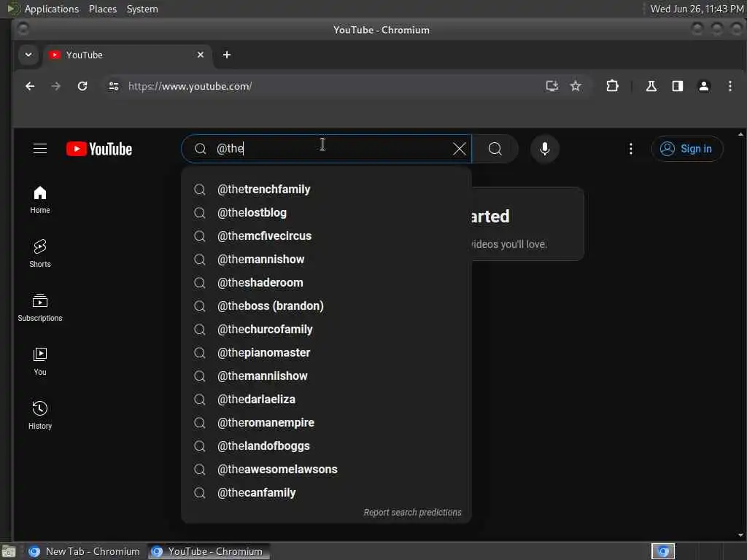
Task: Click workspace switcher in bottom panel
Action: (x=663, y=551)
